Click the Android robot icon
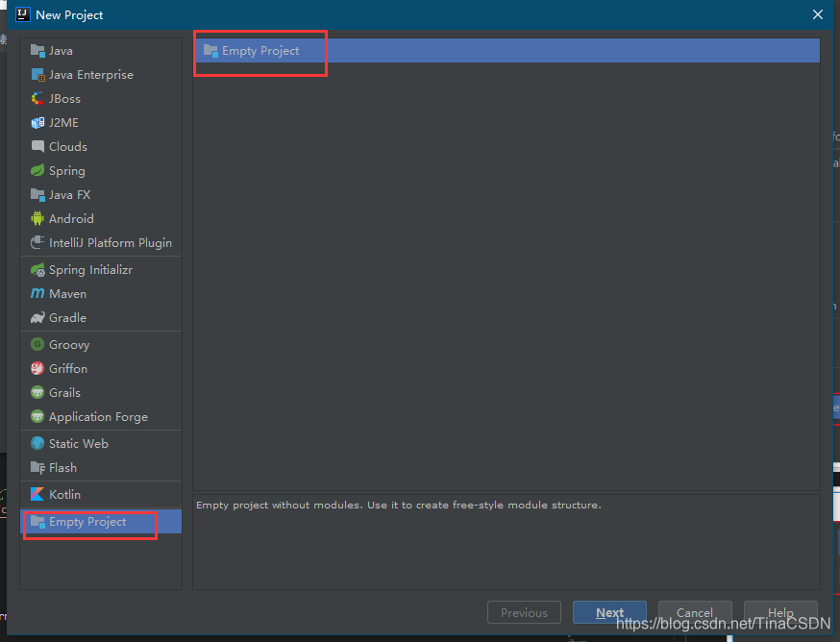Viewport: 840px width, 642px height. coord(37,218)
